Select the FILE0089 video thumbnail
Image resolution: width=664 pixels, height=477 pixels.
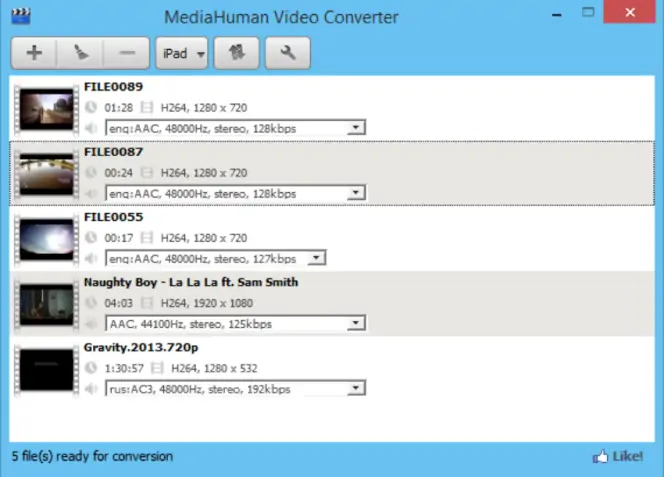pyautogui.click(x=47, y=109)
